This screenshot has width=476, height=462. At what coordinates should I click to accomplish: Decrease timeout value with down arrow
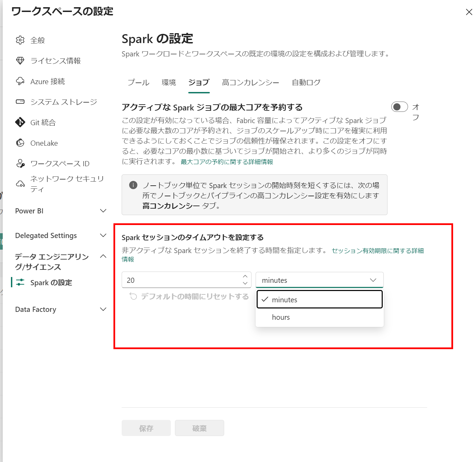coord(245,283)
